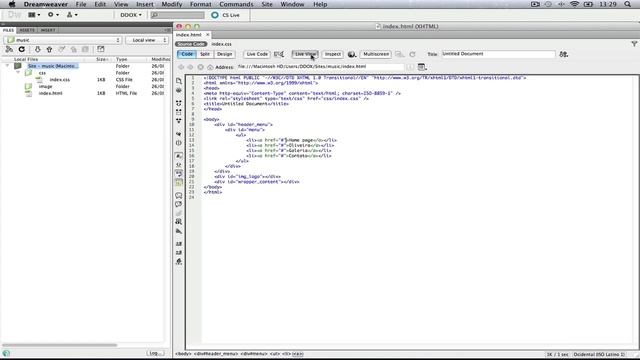Click the Balance Braces icon
Viewport: 640px width, 360px height.
tap(179, 143)
